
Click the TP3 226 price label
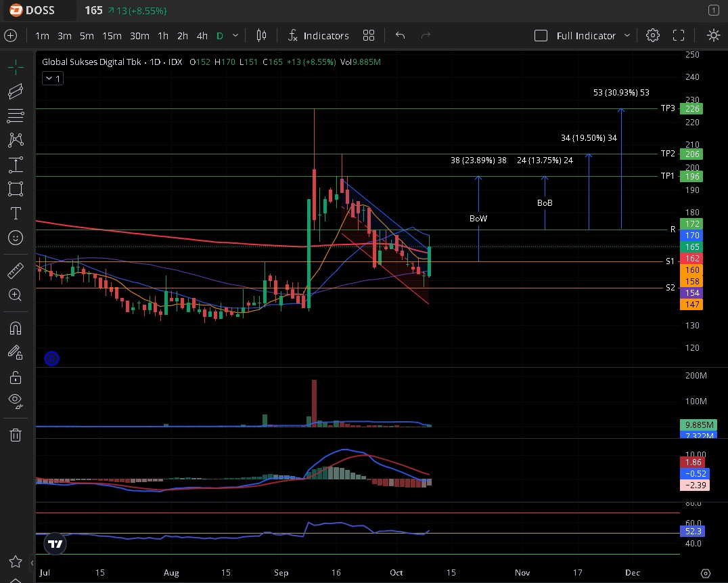point(693,108)
